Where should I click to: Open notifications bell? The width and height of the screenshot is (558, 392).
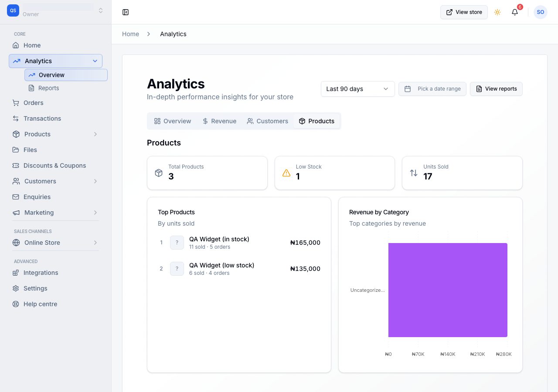(x=515, y=12)
